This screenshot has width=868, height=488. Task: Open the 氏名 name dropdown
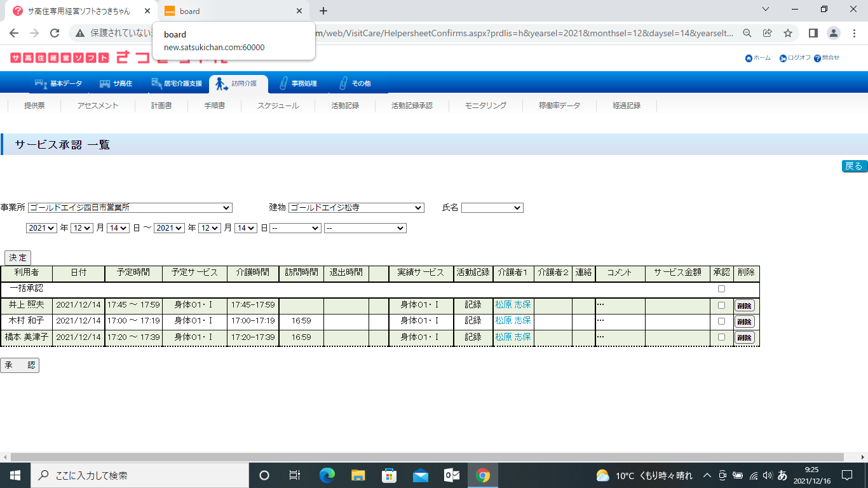[x=492, y=208]
